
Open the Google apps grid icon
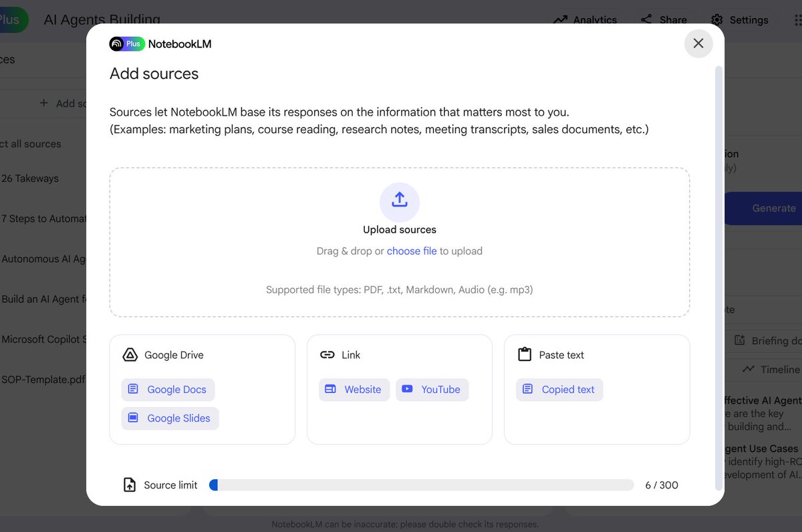[798, 20]
